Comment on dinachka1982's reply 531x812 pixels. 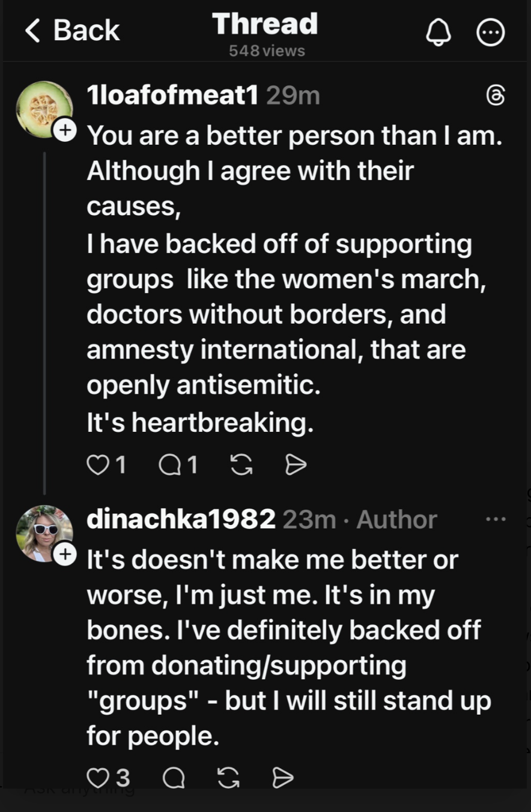174,778
